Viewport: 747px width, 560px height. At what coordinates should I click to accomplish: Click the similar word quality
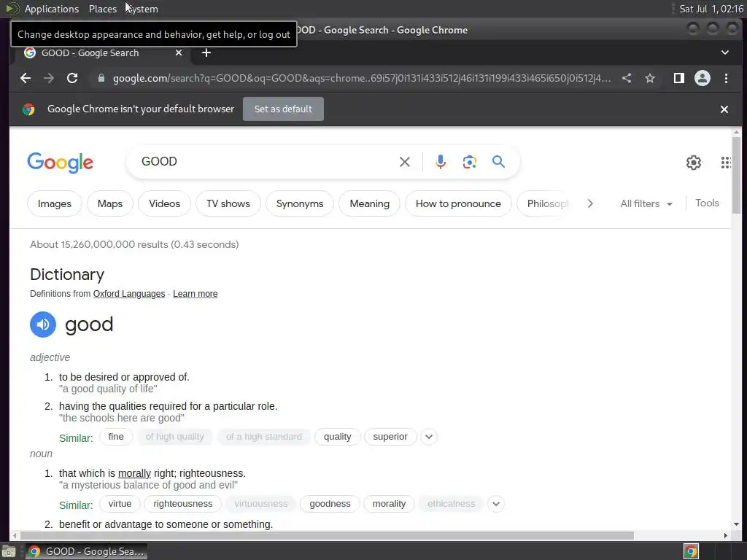pyautogui.click(x=337, y=437)
